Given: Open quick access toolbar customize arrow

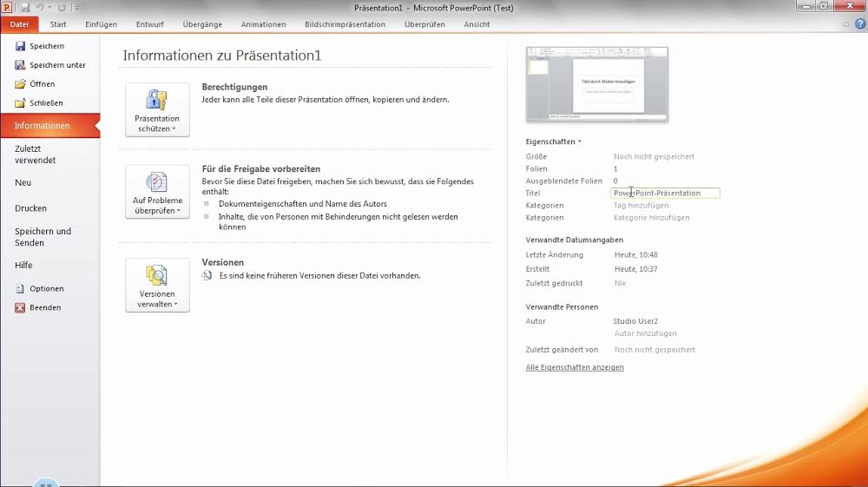Looking at the screenshot, I should (x=76, y=8).
